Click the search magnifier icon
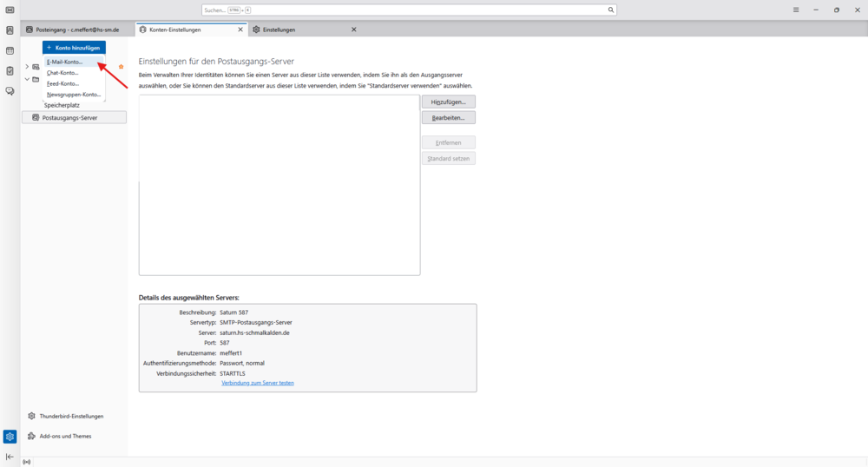This screenshot has height=467, width=868. point(610,10)
